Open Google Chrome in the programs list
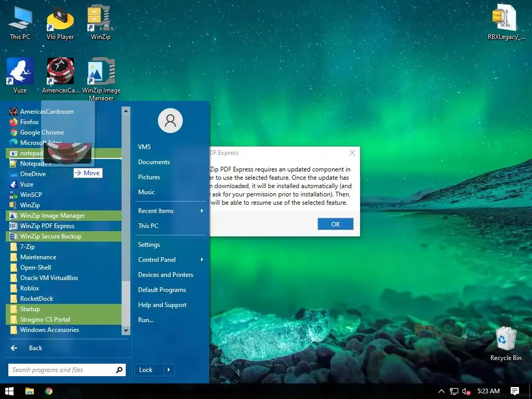532x399 pixels. [63, 132]
